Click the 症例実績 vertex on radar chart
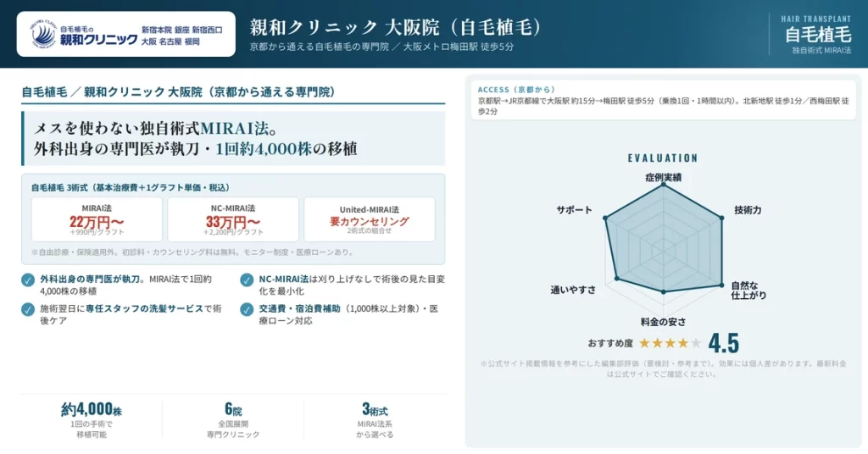This screenshot has height=454, width=868. (664, 185)
